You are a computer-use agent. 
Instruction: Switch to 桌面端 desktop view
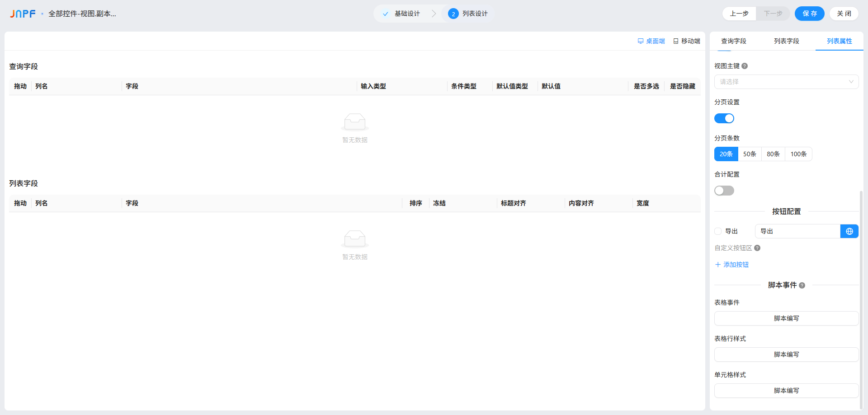(651, 41)
